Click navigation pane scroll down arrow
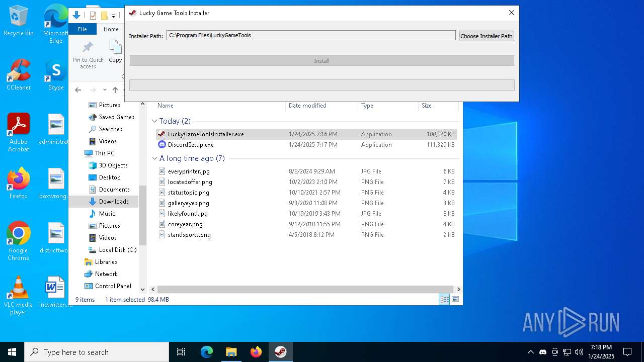Viewport: 644px width, 362px height. pyautogui.click(x=142, y=289)
